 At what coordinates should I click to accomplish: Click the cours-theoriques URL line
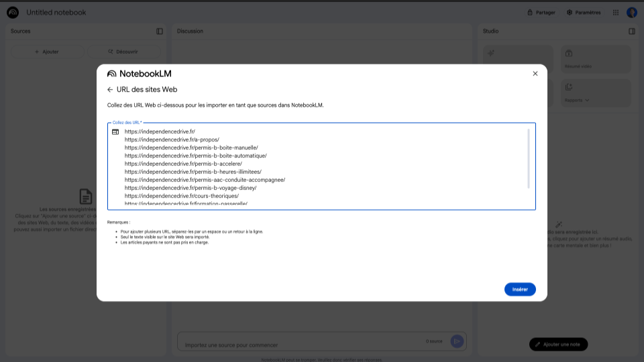click(x=182, y=196)
